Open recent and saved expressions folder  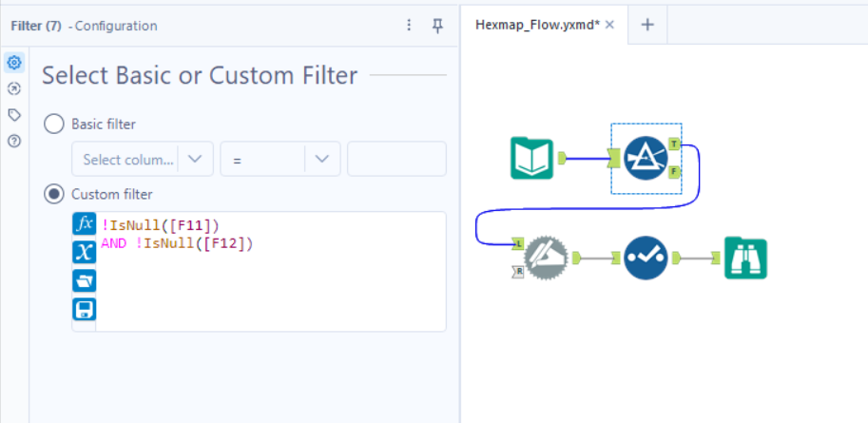point(85,280)
